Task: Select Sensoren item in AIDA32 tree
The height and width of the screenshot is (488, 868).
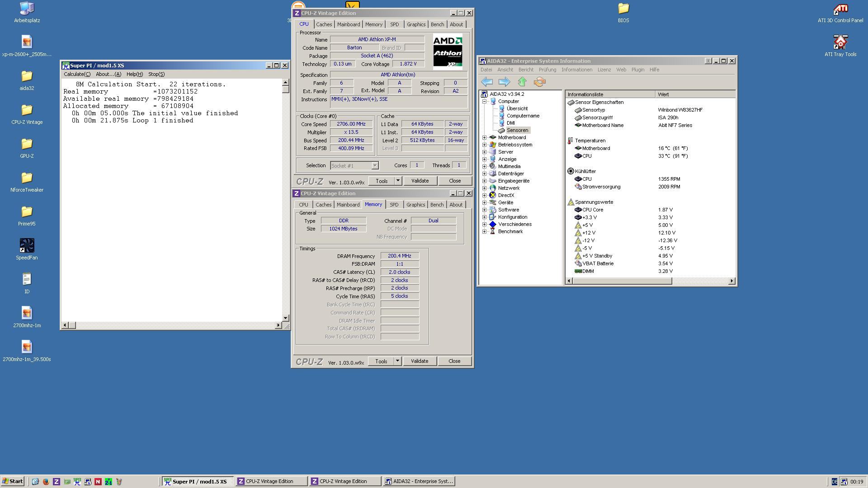Action: (x=517, y=130)
